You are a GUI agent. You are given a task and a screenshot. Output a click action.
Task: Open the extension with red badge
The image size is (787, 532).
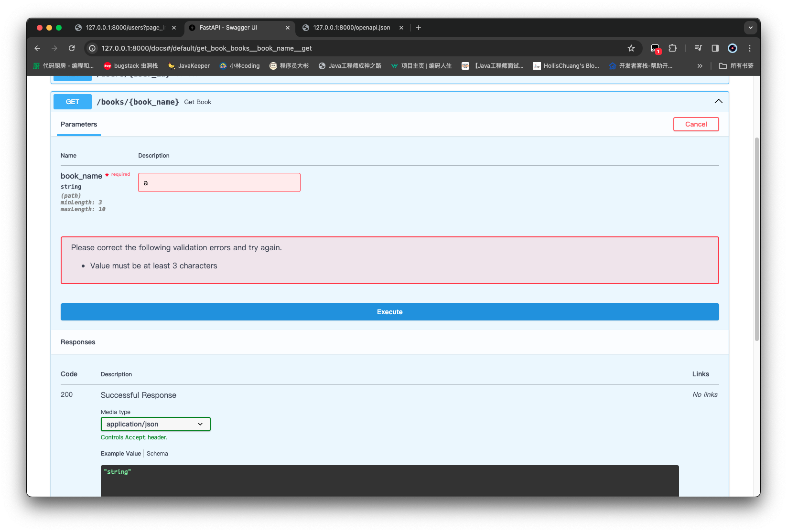click(656, 48)
